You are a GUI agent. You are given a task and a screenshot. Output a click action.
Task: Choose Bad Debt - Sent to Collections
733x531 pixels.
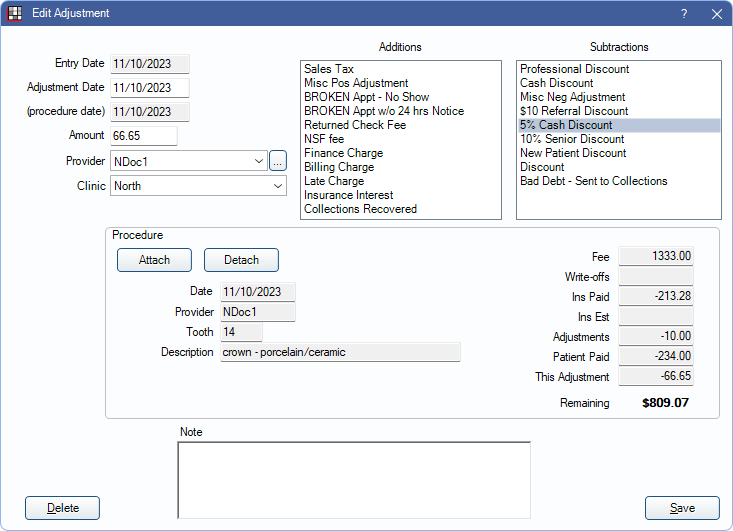click(593, 181)
